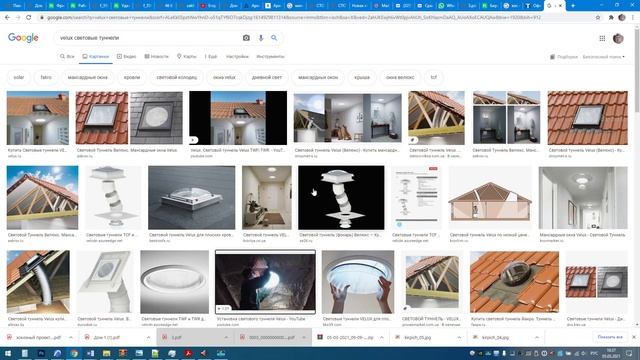Viewport: 640px width, 360px height.
Task: Filter by the solar chip
Action: point(19,77)
